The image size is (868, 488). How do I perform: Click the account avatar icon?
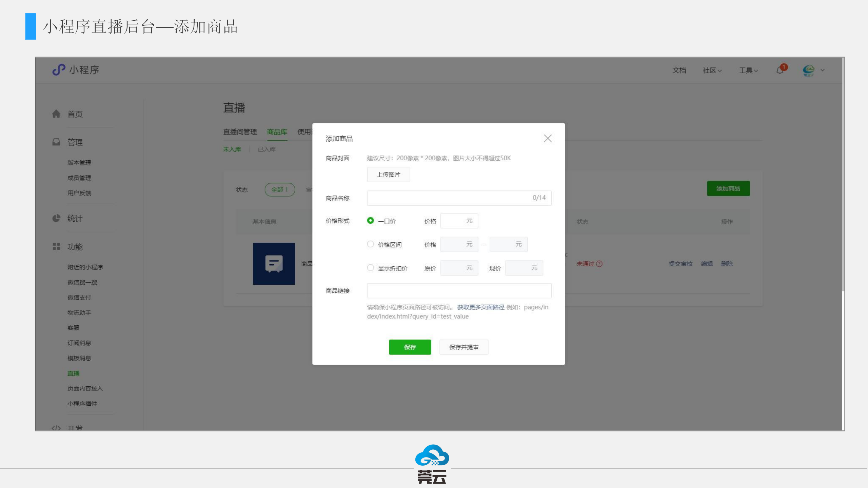[x=809, y=70]
